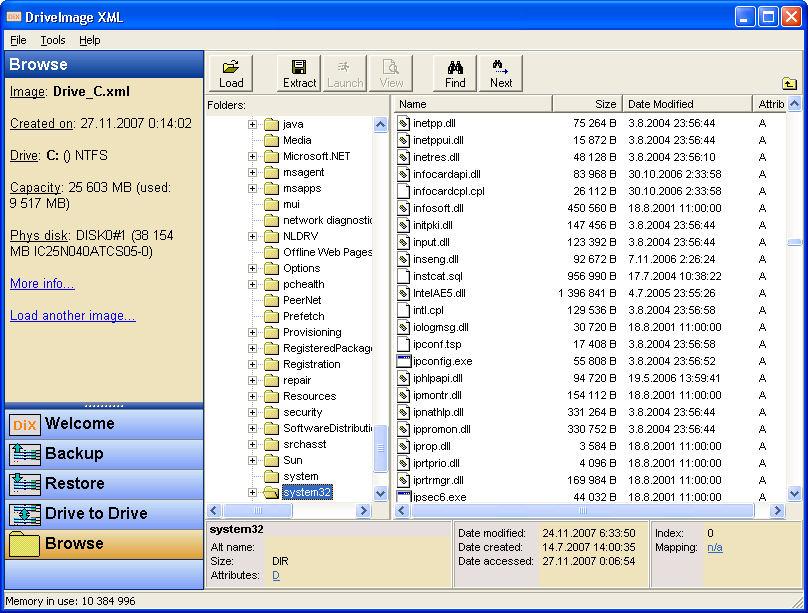
Task: Expand the security folder node
Action: [252, 412]
